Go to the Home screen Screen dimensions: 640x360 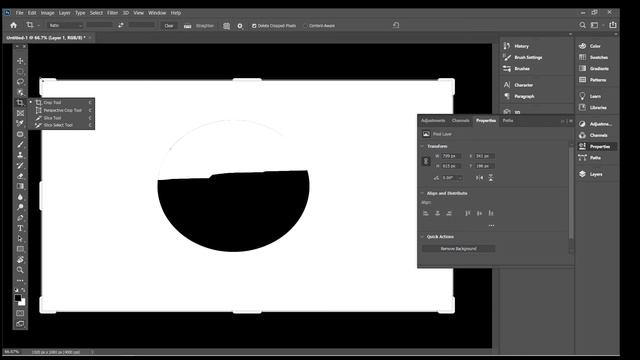13,25
